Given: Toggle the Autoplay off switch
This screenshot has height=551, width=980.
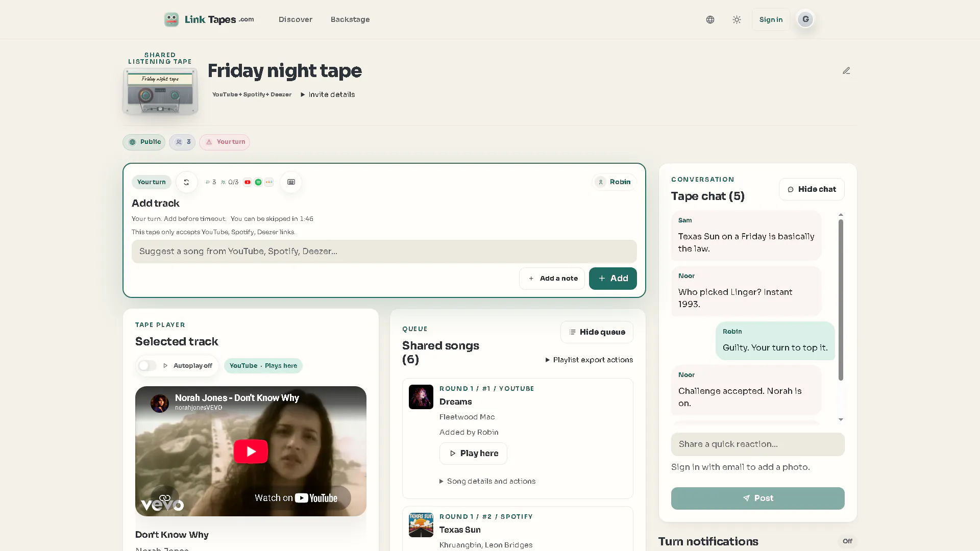Looking at the screenshot, I should (x=148, y=366).
